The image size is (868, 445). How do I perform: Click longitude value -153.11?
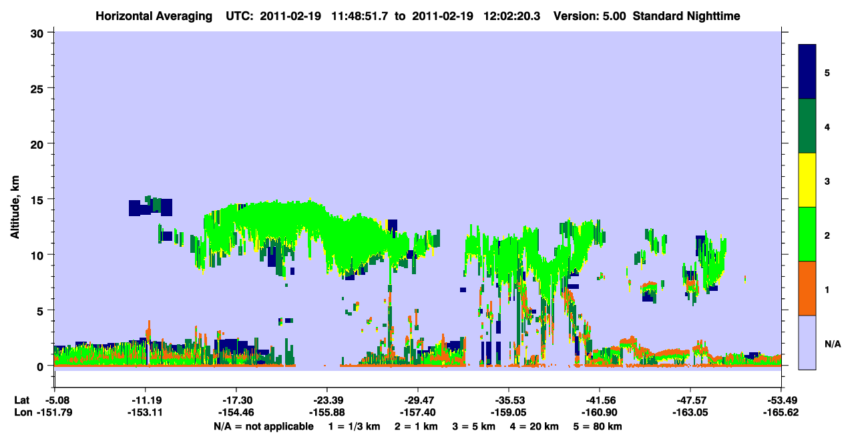pyautogui.click(x=145, y=412)
